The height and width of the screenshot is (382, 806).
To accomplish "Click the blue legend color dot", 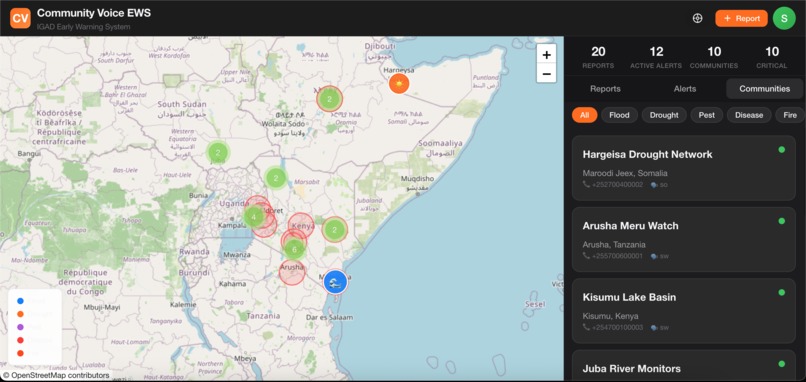I will [21, 301].
